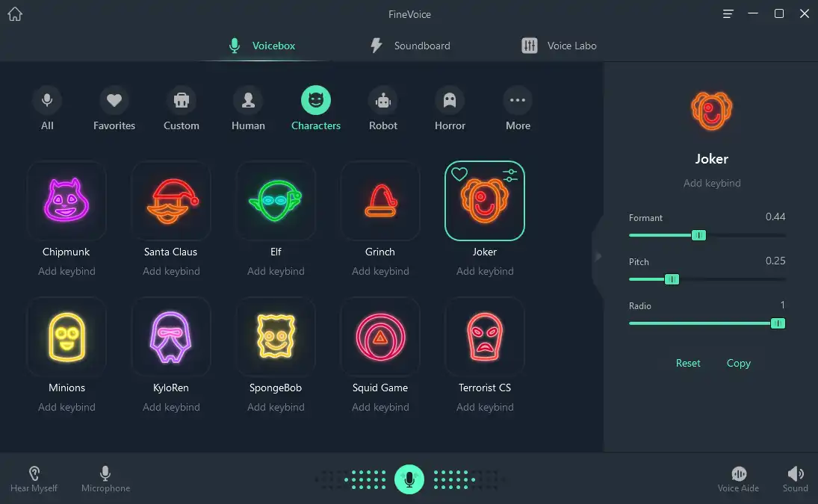Open the More voice categories
The width and height of the screenshot is (818, 504).
coord(518,109)
